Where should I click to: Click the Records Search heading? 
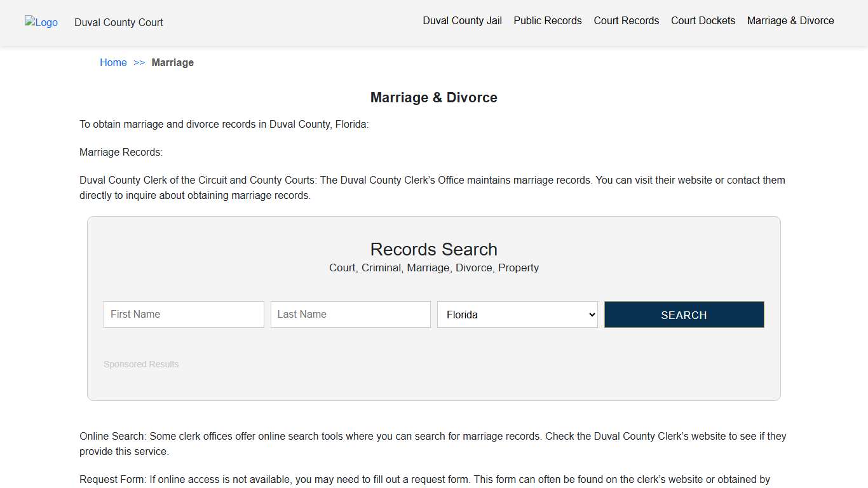click(434, 249)
